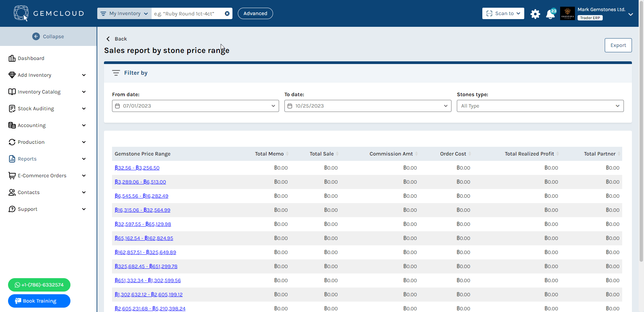Open the ฿32.56 - ฿3,256.50 price range
This screenshot has width=644, height=312.
pos(137,168)
